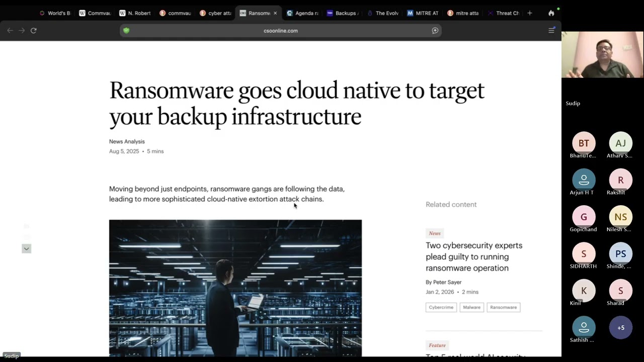
Task: Click the News Analysis label
Action: pos(127,141)
